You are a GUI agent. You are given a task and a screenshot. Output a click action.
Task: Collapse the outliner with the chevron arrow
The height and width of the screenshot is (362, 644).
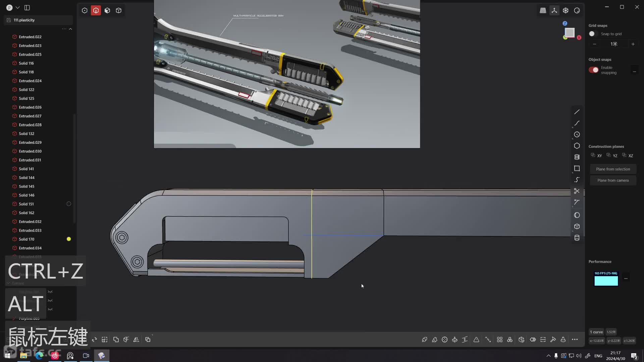70,29
